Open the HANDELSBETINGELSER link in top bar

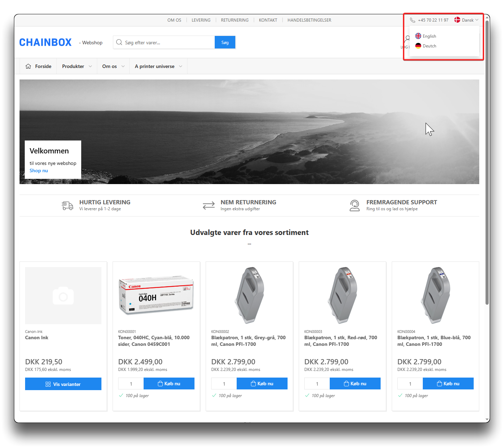[x=309, y=20]
